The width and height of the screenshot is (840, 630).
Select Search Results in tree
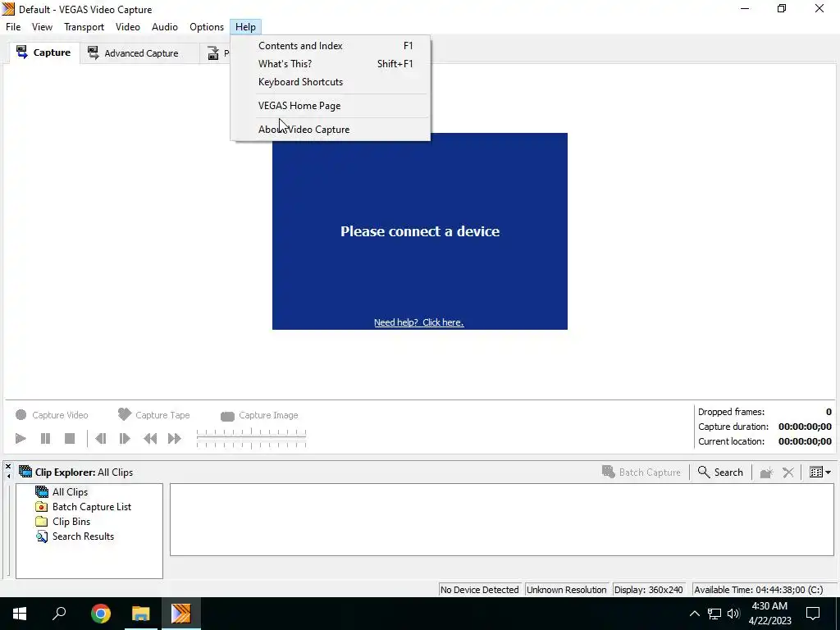coord(83,536)
